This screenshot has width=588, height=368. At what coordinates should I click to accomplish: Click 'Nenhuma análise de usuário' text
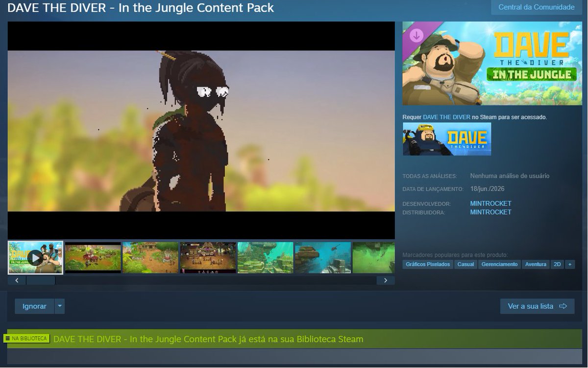(x=510, y=176)
